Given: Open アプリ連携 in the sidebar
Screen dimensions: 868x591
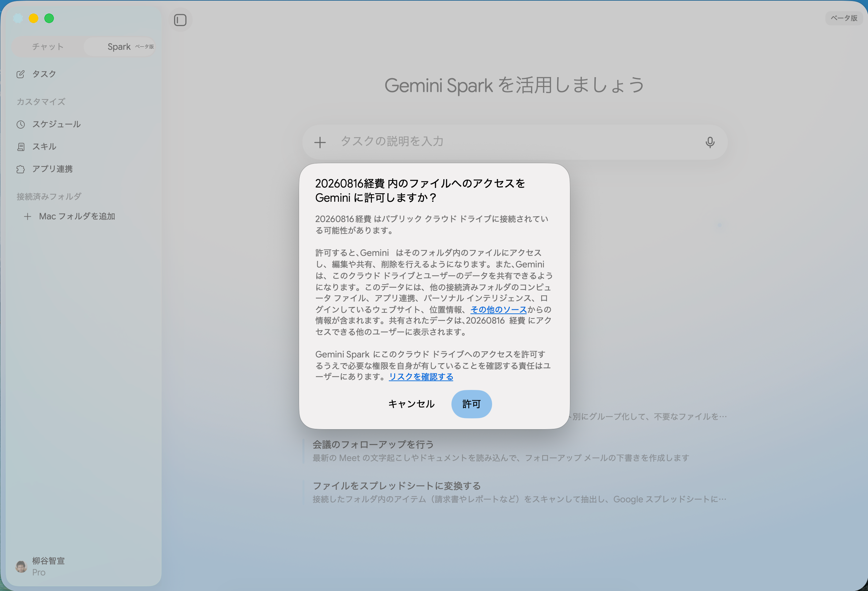Looking at the screenshot, I should pyautogui.click(x=44, y=169).
